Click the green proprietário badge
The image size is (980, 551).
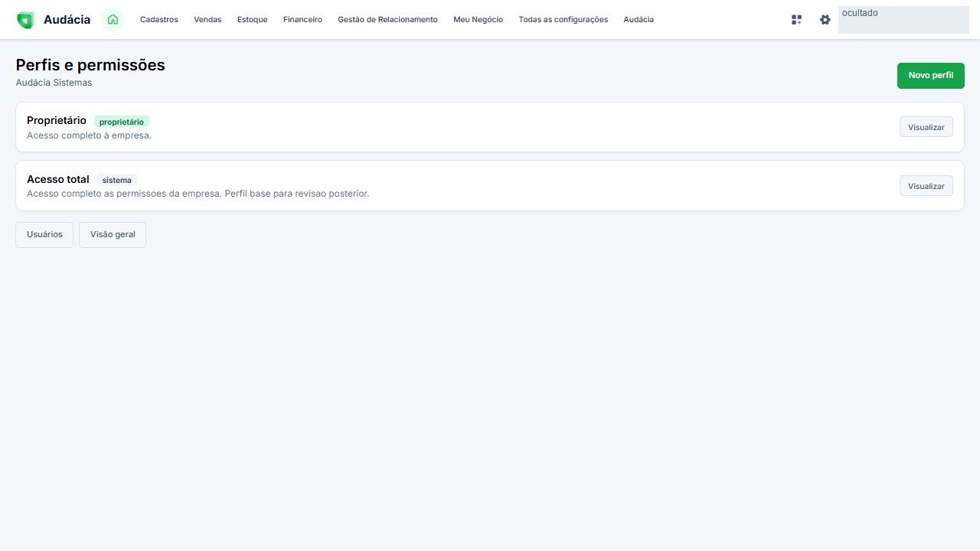point(122,122)
